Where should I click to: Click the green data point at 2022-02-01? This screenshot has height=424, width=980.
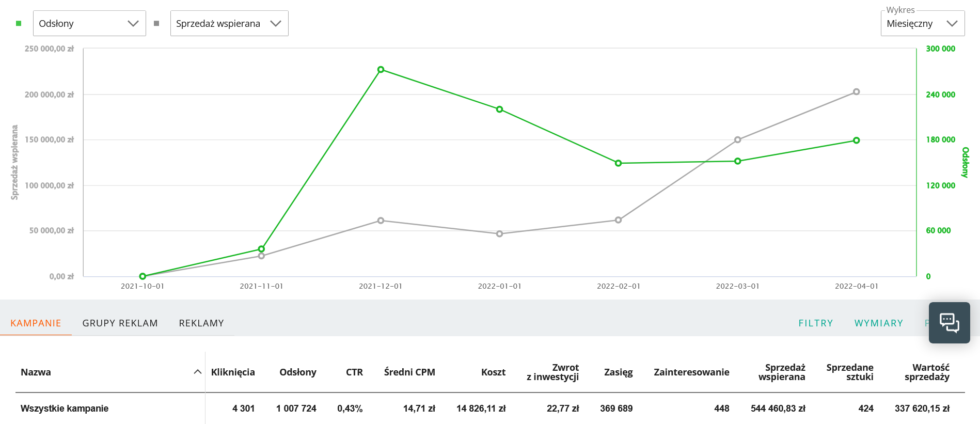pyautogui.click(x=618, y=163)
